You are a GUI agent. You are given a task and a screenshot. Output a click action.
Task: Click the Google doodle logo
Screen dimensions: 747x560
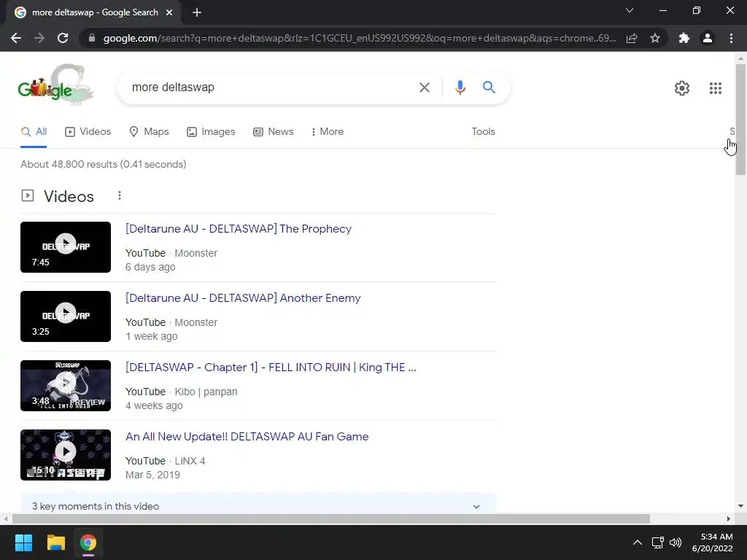coord(55,85)
